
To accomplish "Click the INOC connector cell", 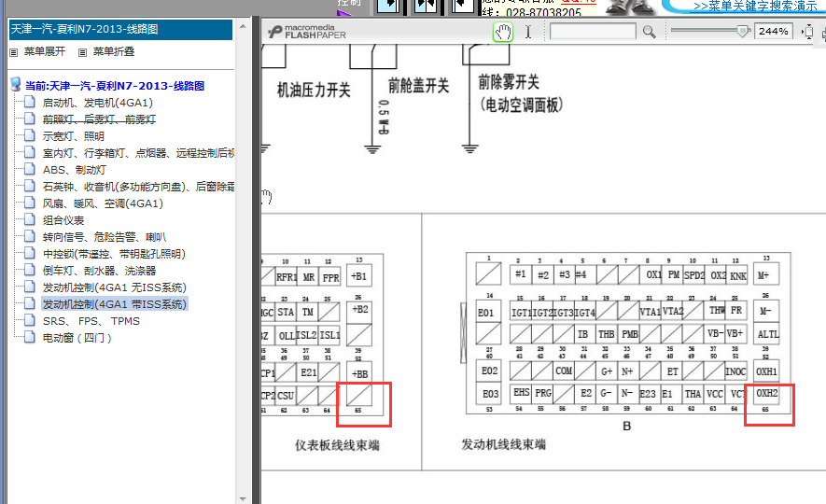I will (x=735, y=371).
